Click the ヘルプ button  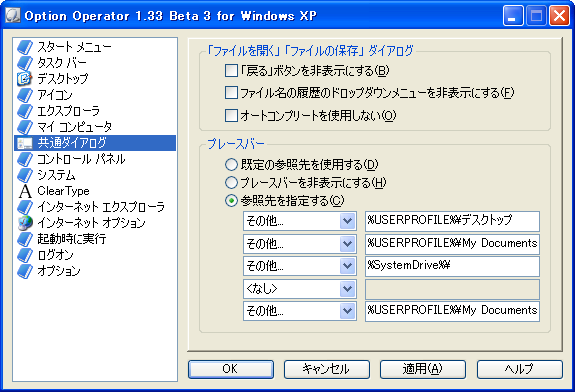(x=520, y=369)
